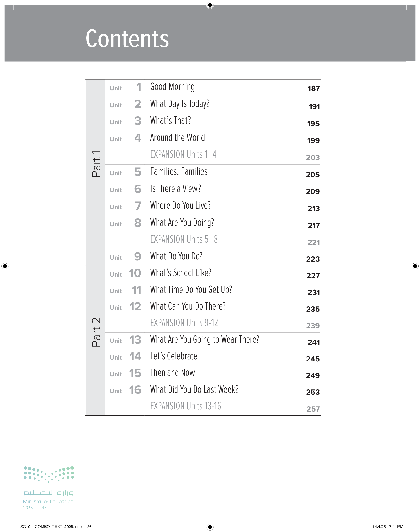Open "EXPANSION Units 1–4" entry
The image size is (420, 532).
[183, 155]
